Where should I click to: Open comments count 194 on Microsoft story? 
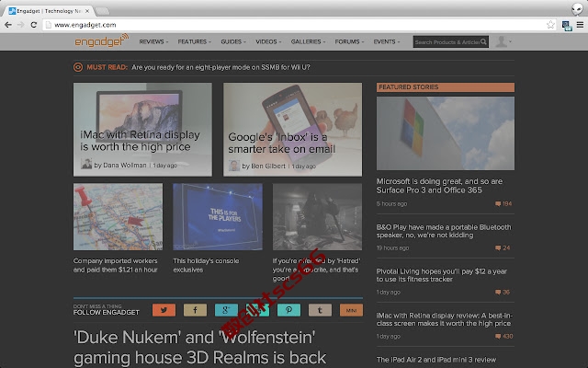pos(503,204)
